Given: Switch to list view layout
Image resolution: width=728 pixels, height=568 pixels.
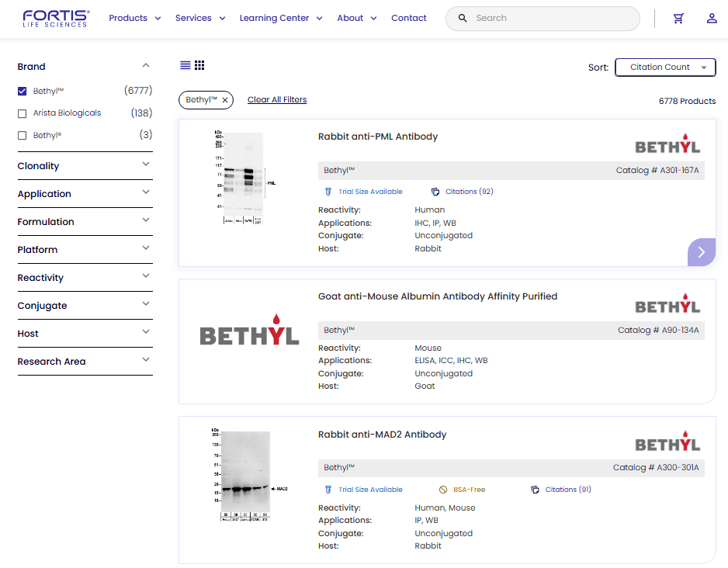Looking at the screenshot, I should click(185, 65).
